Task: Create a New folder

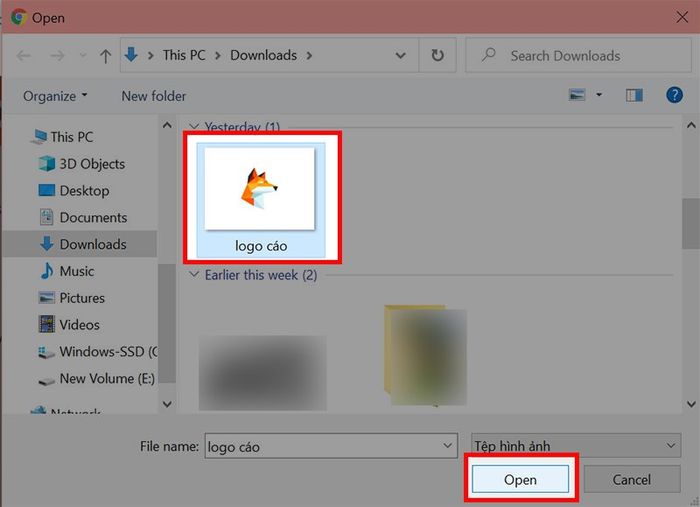Action: (x=154, y=96)
